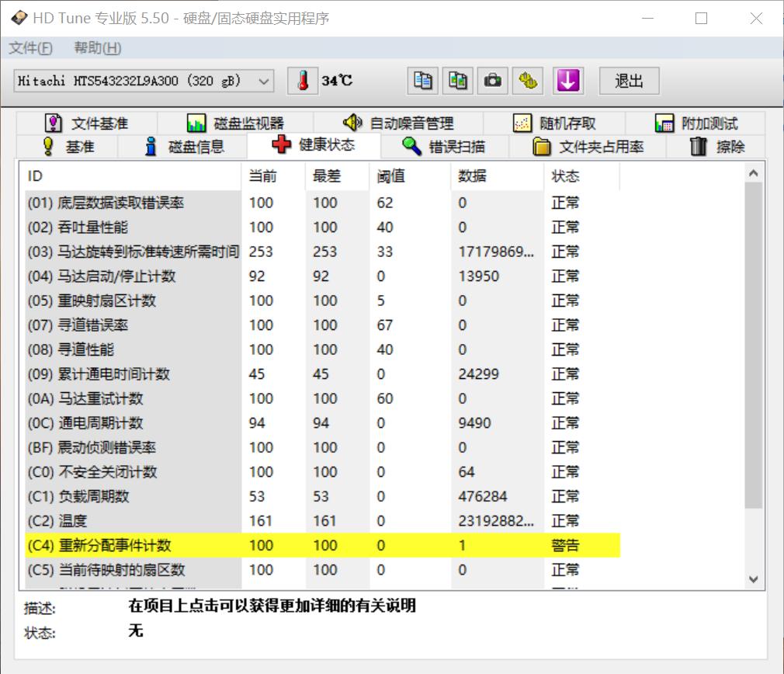The height and width of the screenshot is (674, 784).
Task: Click the 退出 exit button
Action: 629,81
